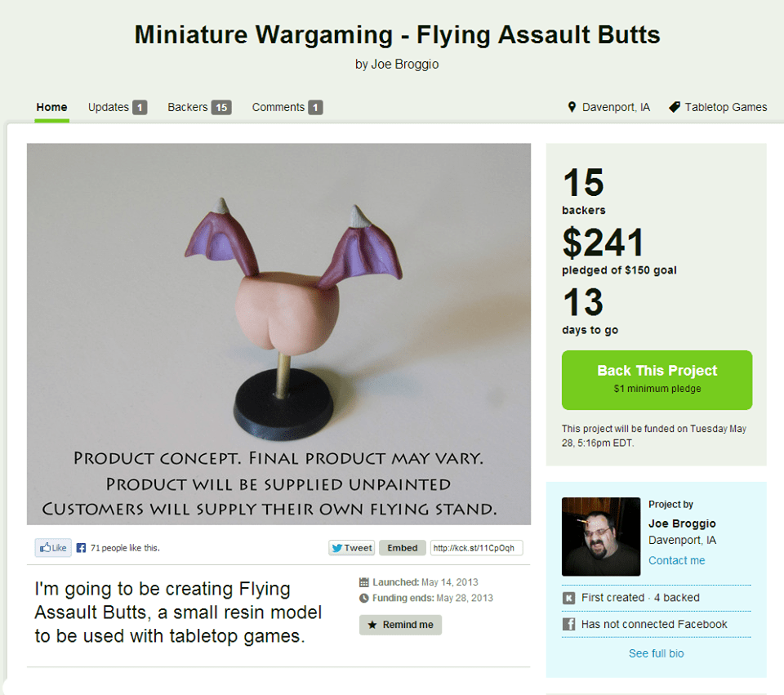Switch to the Updates tab
Screen dimensions: 784x695
(117, 107)
